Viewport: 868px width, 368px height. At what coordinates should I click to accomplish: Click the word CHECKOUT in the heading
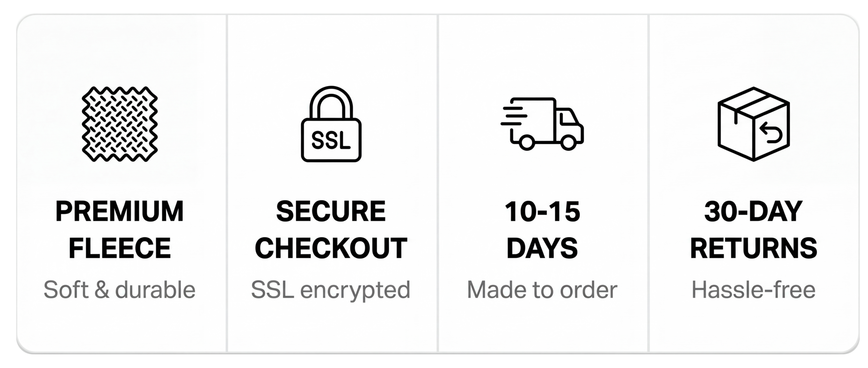(331, 248)
